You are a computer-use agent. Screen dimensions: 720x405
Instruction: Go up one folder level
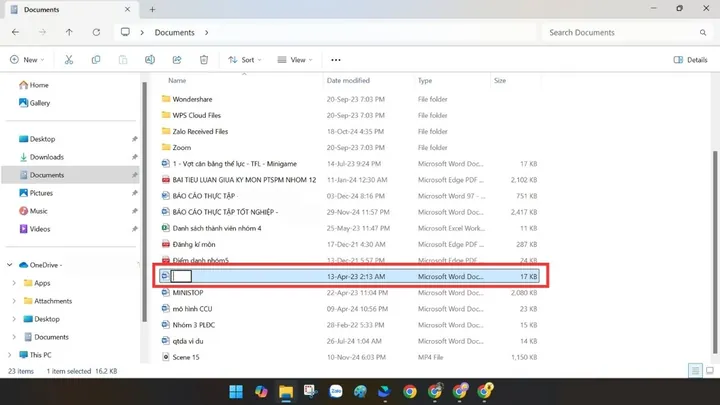(69, 32)
